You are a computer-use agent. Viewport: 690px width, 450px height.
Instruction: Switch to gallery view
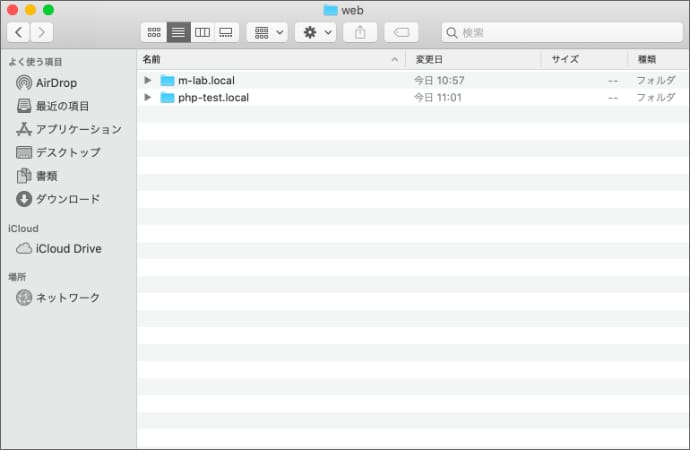click(226, 33)
